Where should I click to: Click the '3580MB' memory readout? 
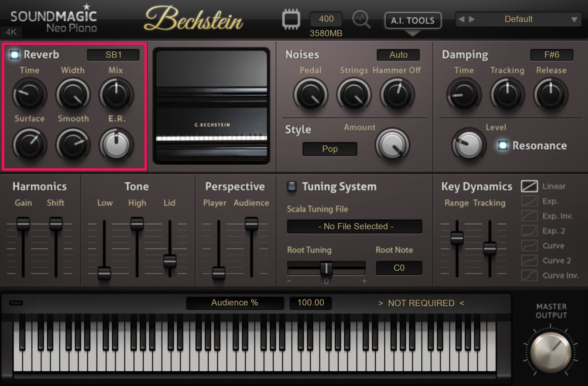click(326, 33)
